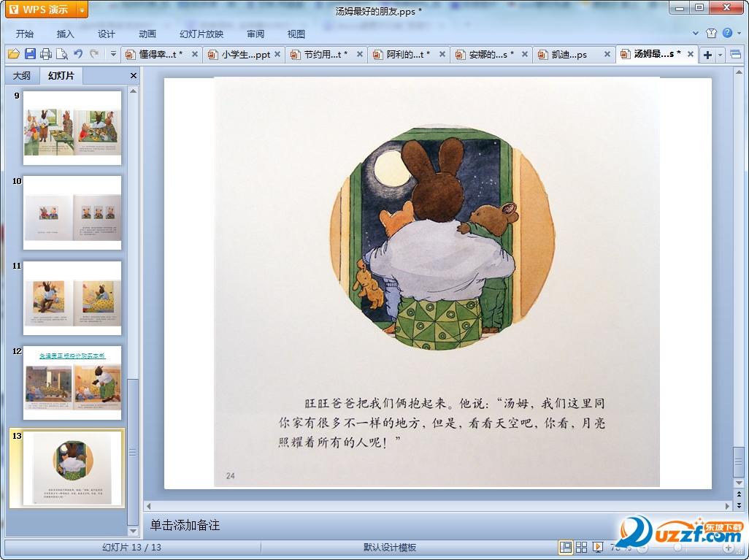
Task: Select slide 11 thumbnail
Action: click(x=72, y=298)
